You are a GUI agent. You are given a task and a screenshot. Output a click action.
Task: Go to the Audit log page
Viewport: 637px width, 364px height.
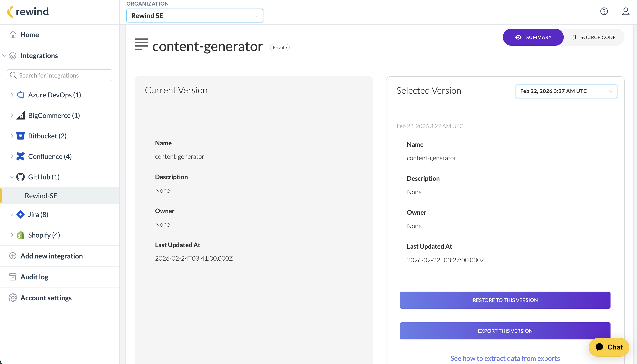pos(34,277)
